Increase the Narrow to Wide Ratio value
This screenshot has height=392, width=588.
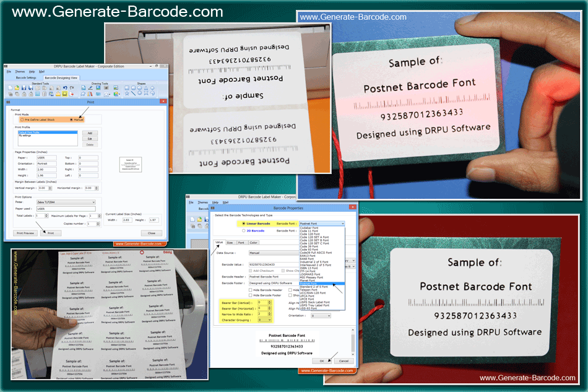(x=270, y=313)
